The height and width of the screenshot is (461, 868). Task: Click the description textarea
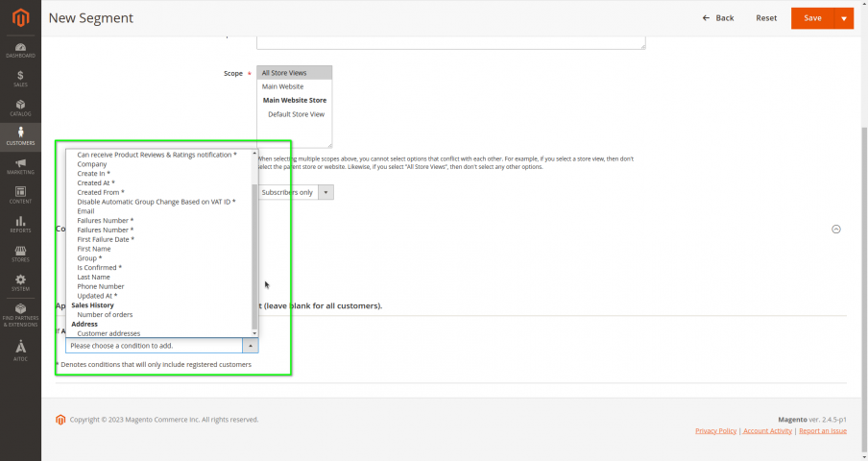451,42
